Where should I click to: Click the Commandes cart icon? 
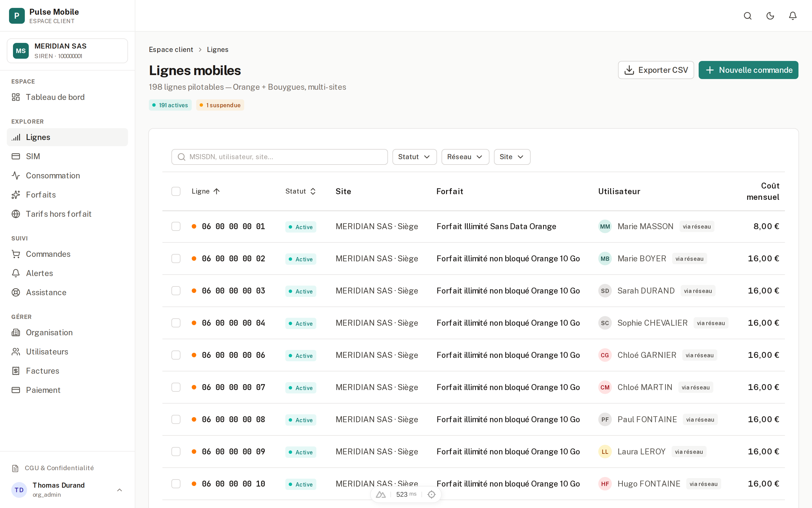point(16,254)
